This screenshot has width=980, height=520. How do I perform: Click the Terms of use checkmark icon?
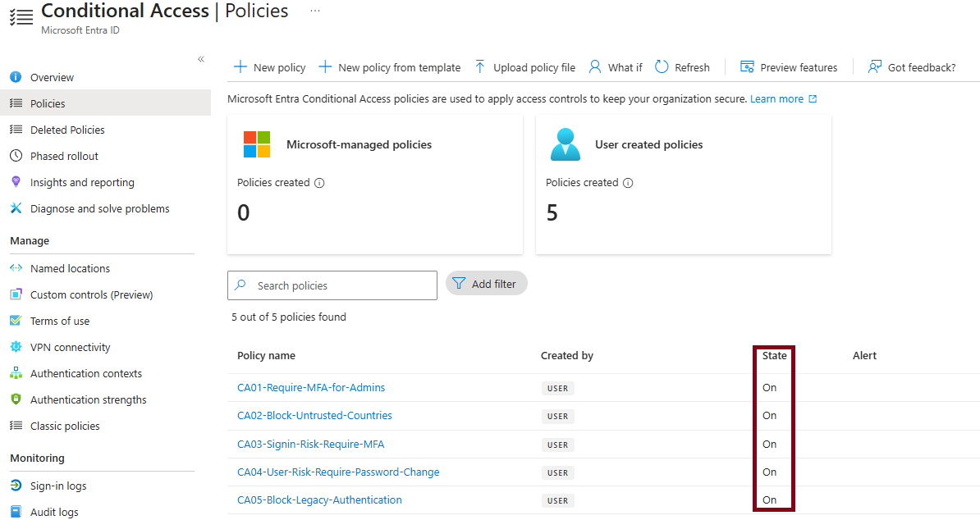point(16,320)
